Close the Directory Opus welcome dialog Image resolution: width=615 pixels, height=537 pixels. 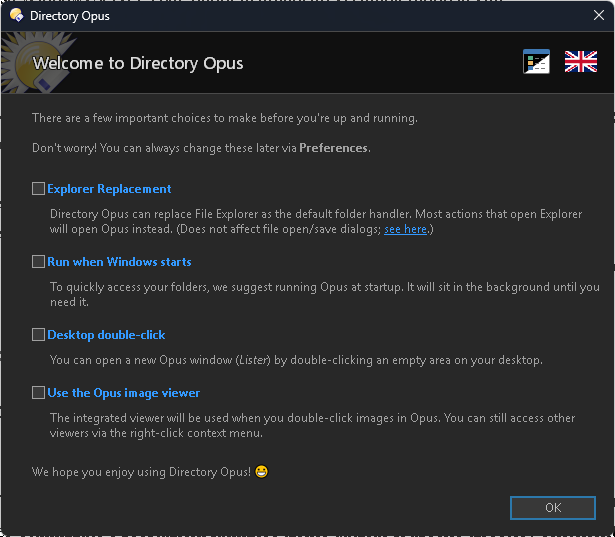[x=599, y=15]
